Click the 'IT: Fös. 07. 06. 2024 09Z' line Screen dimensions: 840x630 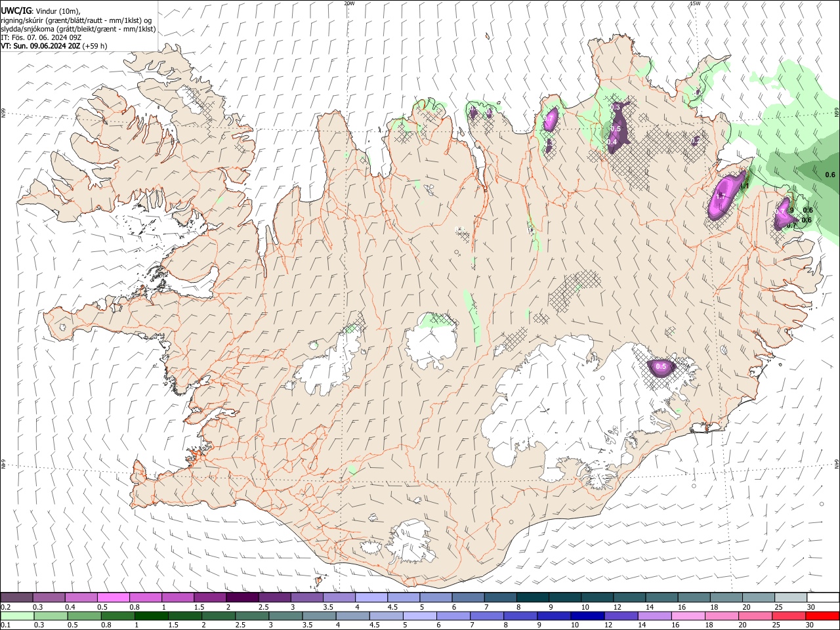point(41,37)
